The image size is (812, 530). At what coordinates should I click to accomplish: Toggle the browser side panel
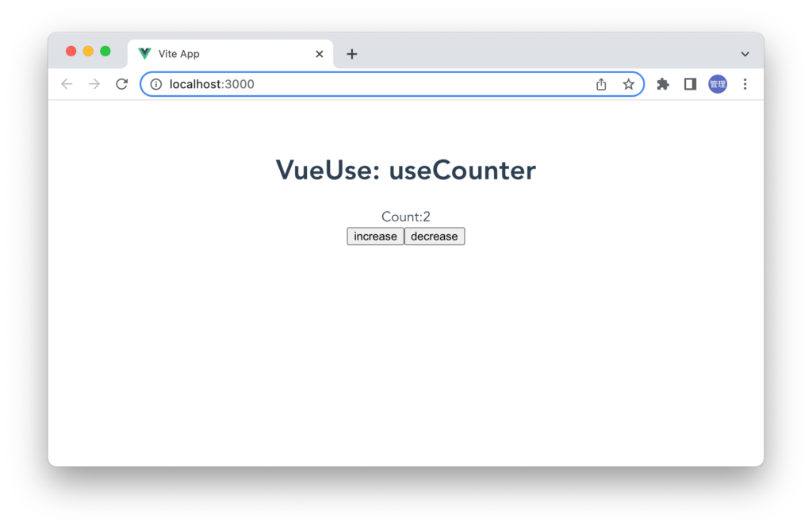click(690, 84)
